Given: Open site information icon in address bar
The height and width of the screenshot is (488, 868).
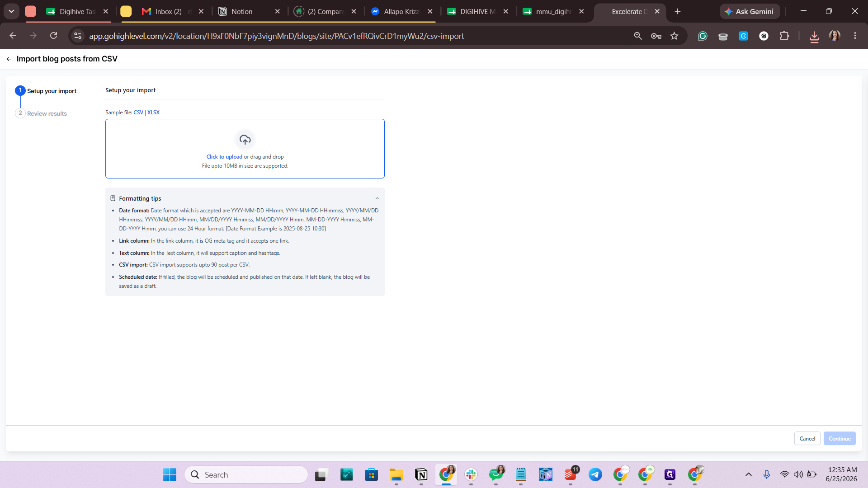Looking at the screenshot, I should (x=78, y=36).
